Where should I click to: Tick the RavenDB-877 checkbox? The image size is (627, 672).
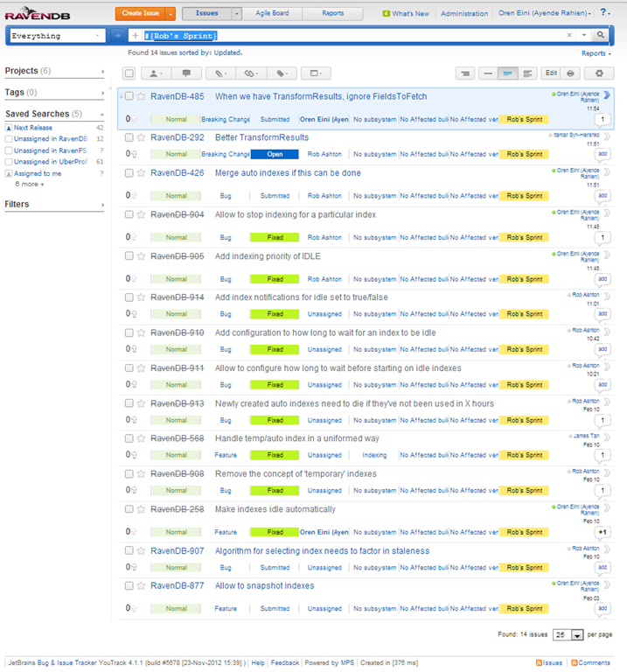[x=129, y=585]
